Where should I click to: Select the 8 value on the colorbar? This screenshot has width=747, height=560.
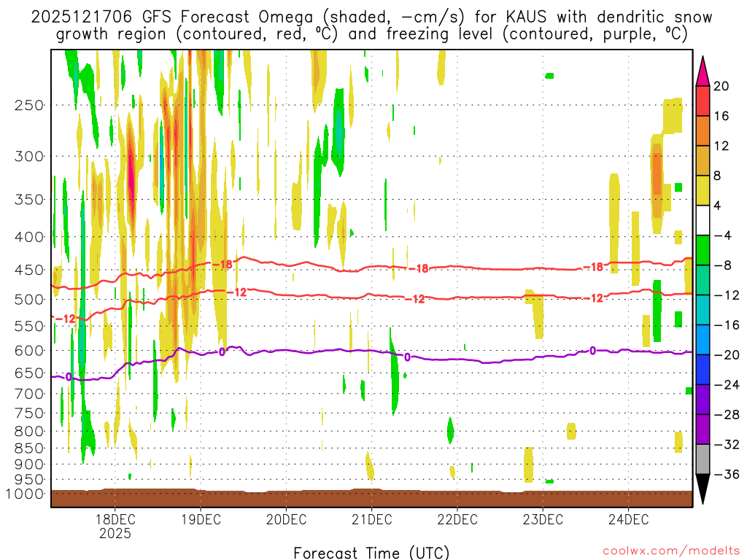click(717, 176)
